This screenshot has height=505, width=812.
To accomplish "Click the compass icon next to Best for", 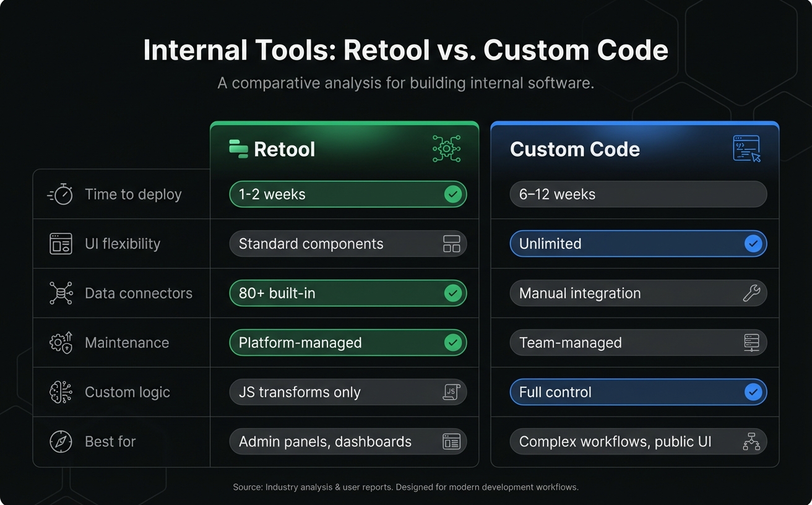I will coord(60,441).
